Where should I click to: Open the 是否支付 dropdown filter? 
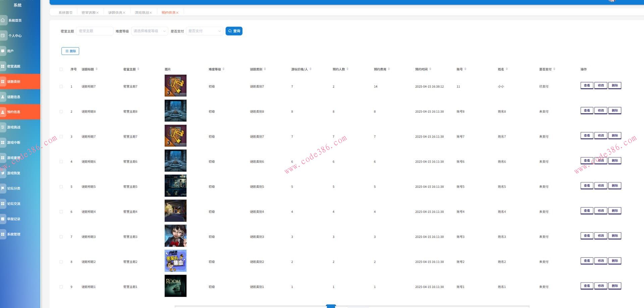[x=205, y=31]
